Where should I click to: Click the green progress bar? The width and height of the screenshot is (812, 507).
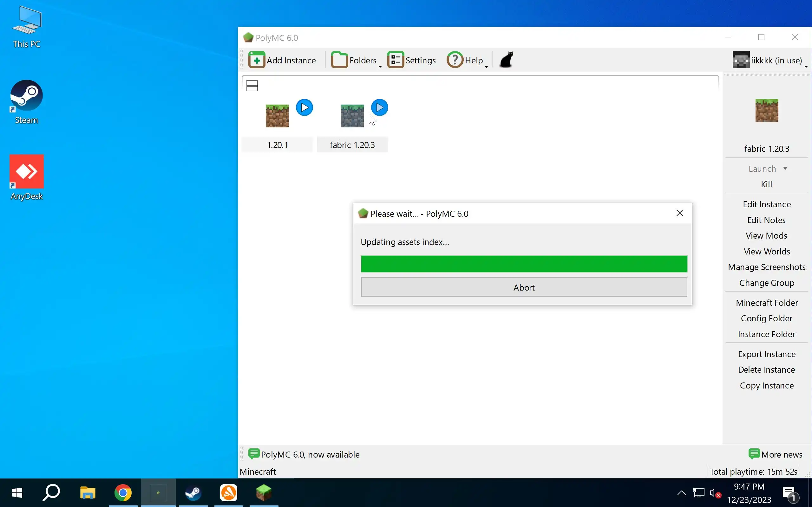pos(524,264)
